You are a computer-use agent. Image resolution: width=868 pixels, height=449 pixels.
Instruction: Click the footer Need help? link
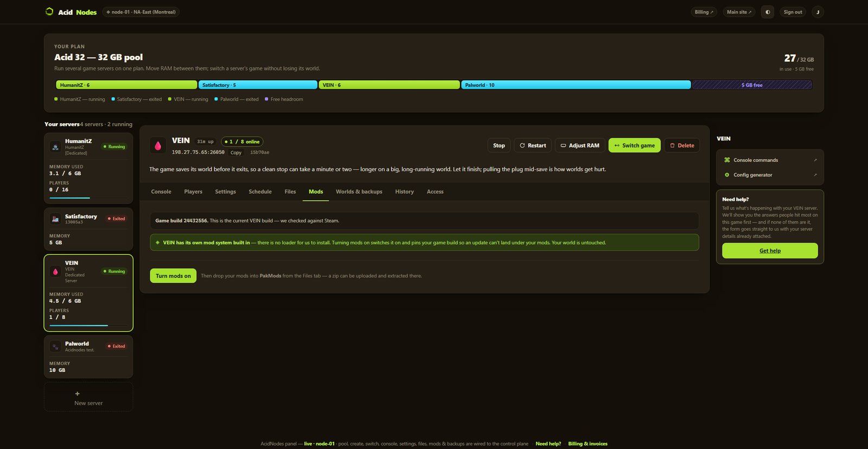pos(548,444)
